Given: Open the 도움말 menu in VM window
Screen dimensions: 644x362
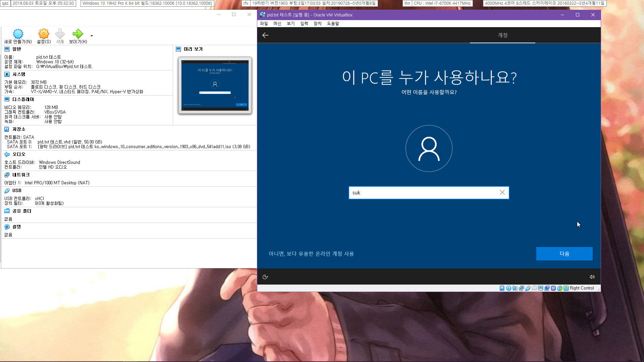Looking at the screenshot, I should [x=333, y=23].
